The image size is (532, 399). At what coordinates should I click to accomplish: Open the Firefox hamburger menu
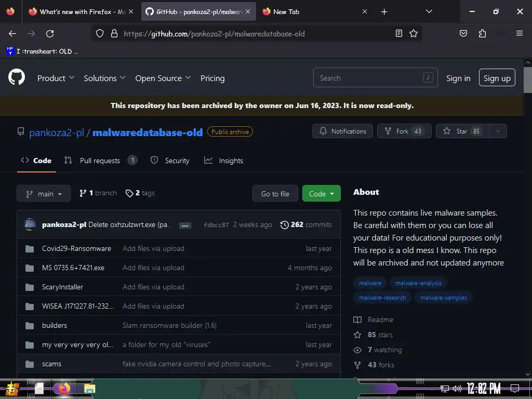coord(519,33)
